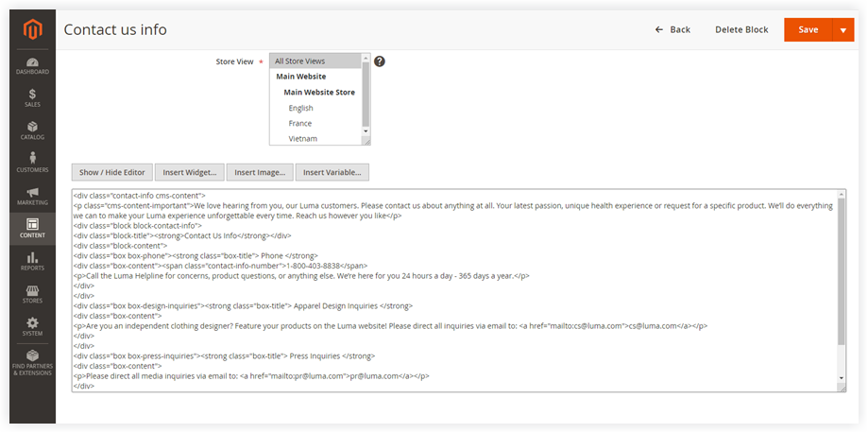Click Insert Widget button
868x433 pixels.
tap(189, 172)
